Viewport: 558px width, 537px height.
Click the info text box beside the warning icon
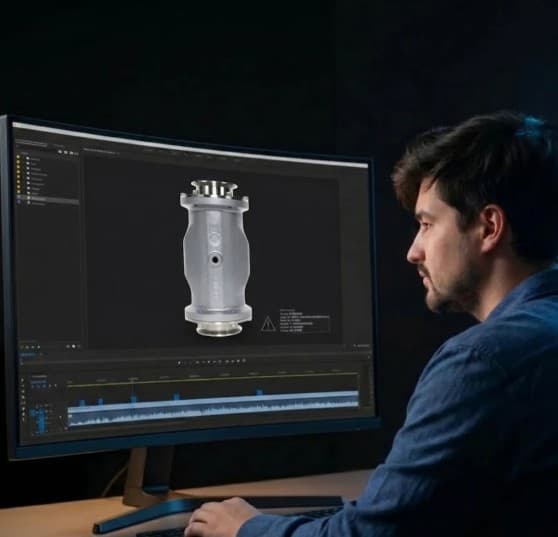coord(304,321)
